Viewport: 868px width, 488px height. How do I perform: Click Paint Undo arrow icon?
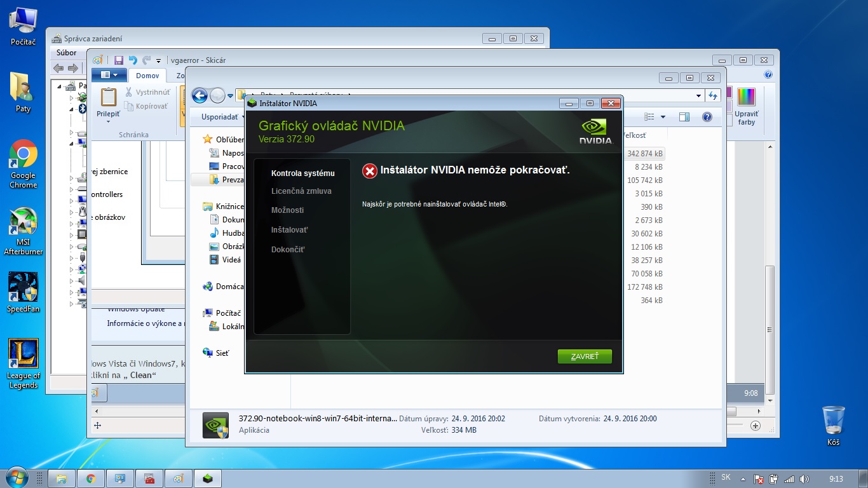click(132, 60)
